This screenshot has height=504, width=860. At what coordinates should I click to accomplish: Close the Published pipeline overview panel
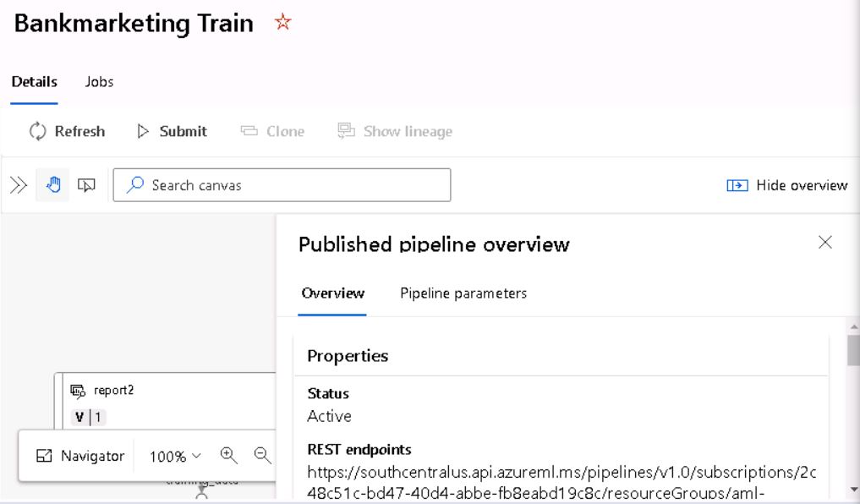825,243
